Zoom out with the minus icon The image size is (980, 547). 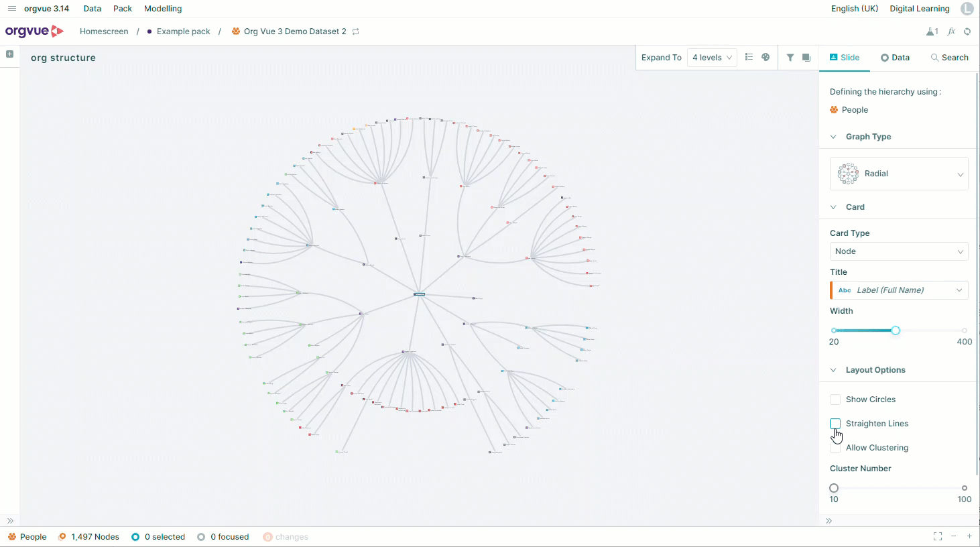point(953,536)
